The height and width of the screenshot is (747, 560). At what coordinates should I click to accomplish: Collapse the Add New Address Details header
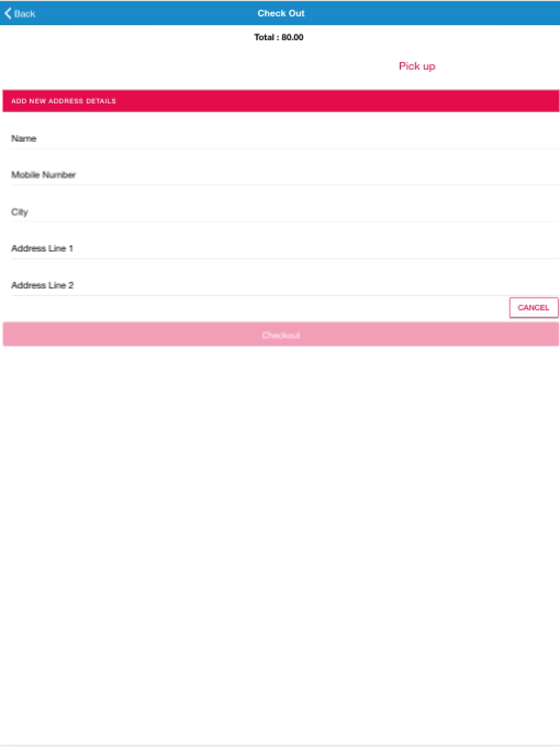pos(281,101)
